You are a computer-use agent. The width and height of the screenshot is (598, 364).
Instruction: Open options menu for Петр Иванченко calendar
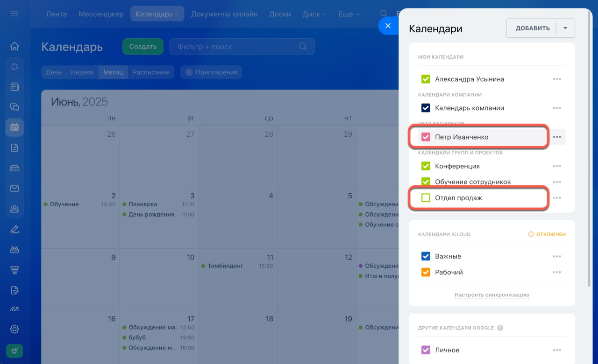click(557, 137)
